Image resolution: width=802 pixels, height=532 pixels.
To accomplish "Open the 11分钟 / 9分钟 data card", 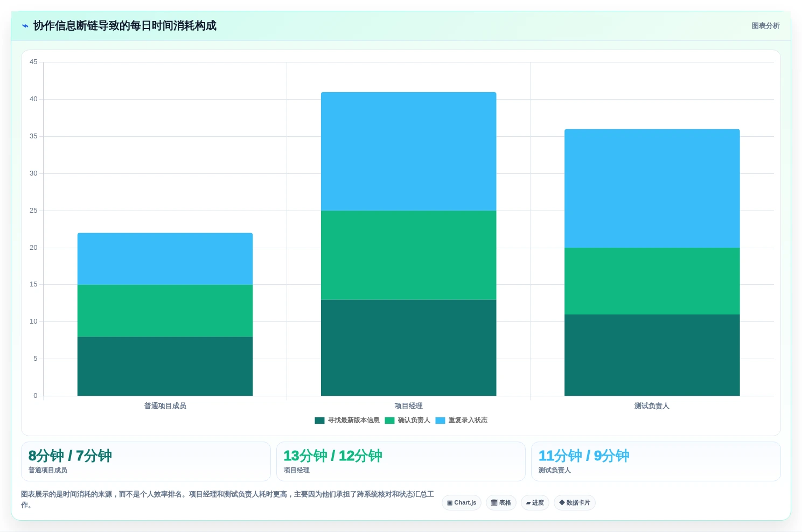I will 655,461.
